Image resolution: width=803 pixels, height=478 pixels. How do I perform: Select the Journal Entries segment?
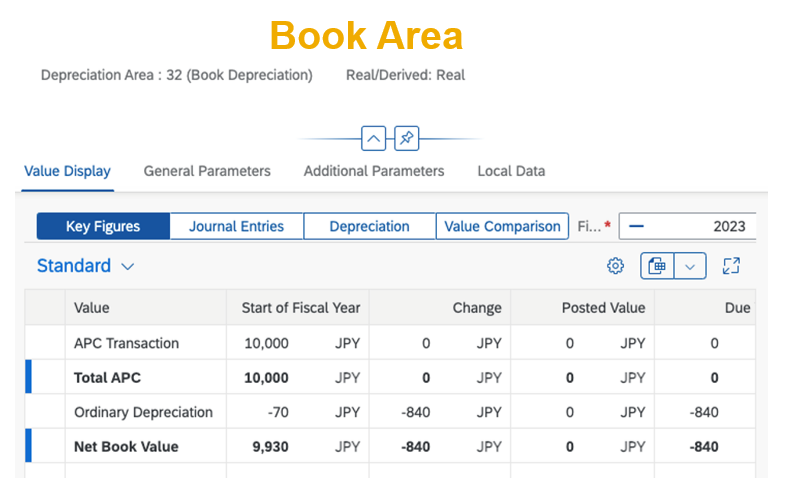click(x=237, y=226)
